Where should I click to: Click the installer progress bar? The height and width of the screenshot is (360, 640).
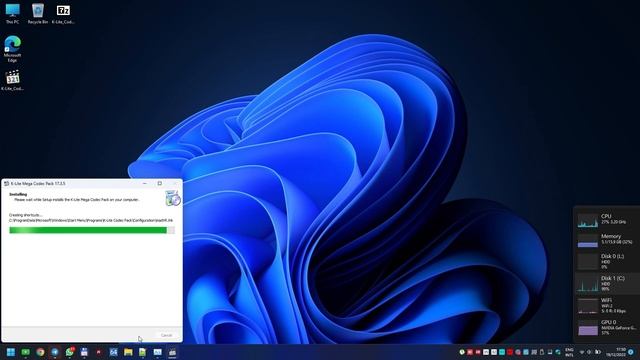click(92, 230)
